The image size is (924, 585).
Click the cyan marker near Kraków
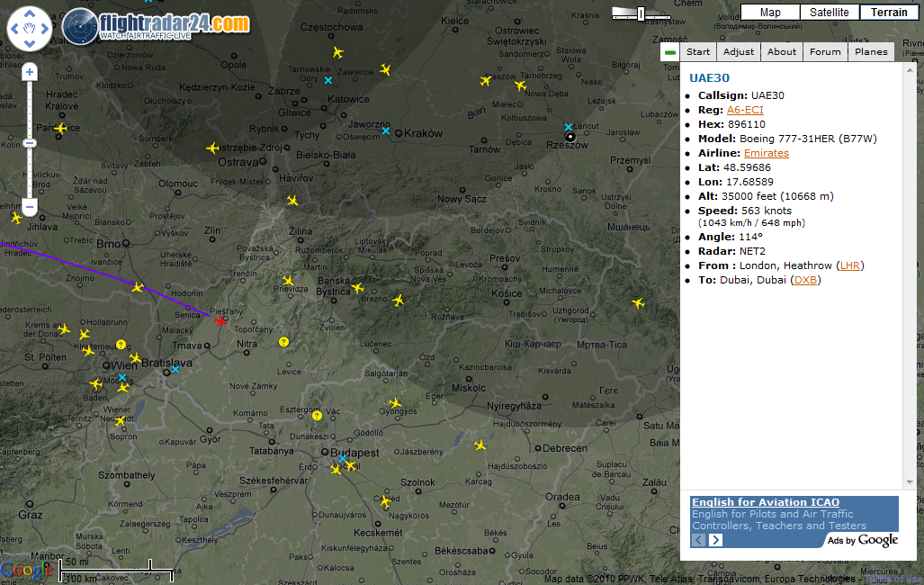(385, 130)
